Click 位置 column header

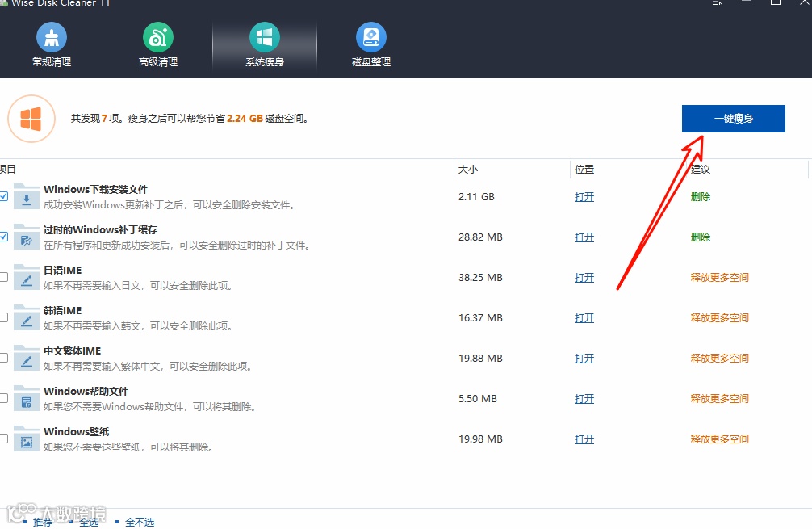tap(584, 170)
